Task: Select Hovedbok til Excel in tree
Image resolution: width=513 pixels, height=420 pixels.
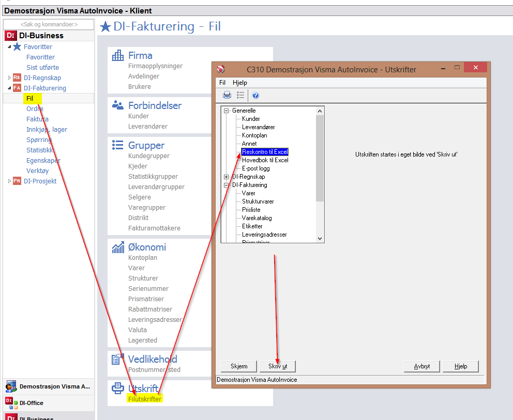Action: click(265, 160)
